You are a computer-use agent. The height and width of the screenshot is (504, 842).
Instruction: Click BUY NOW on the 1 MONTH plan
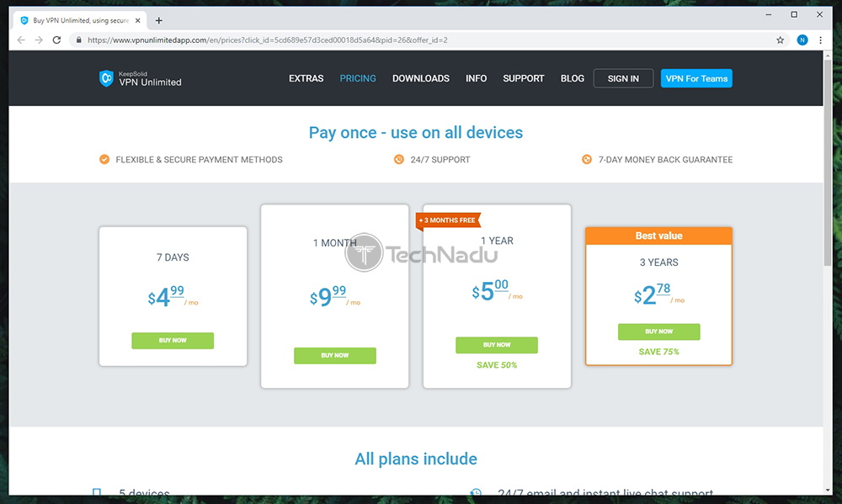[334, 355]
